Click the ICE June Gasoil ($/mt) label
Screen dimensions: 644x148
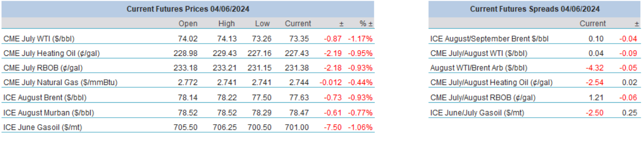tap(42, 127)
